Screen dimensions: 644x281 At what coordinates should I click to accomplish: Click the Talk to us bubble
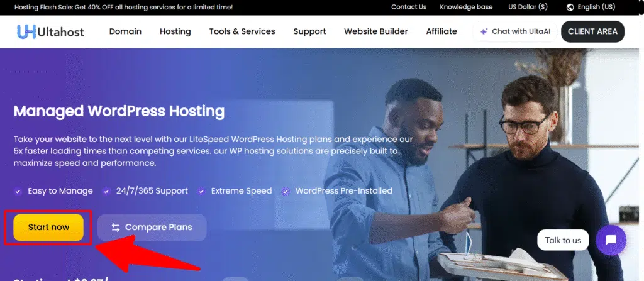coord(563,240)
